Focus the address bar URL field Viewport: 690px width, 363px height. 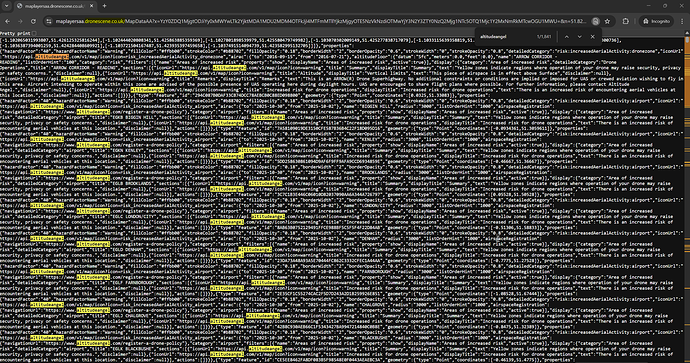coord(321,21)
